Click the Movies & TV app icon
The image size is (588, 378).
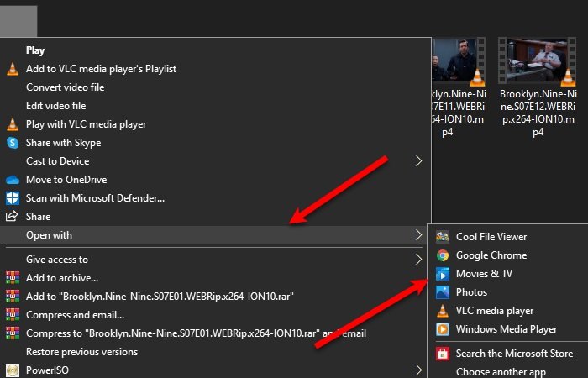(x=443, y=274)
